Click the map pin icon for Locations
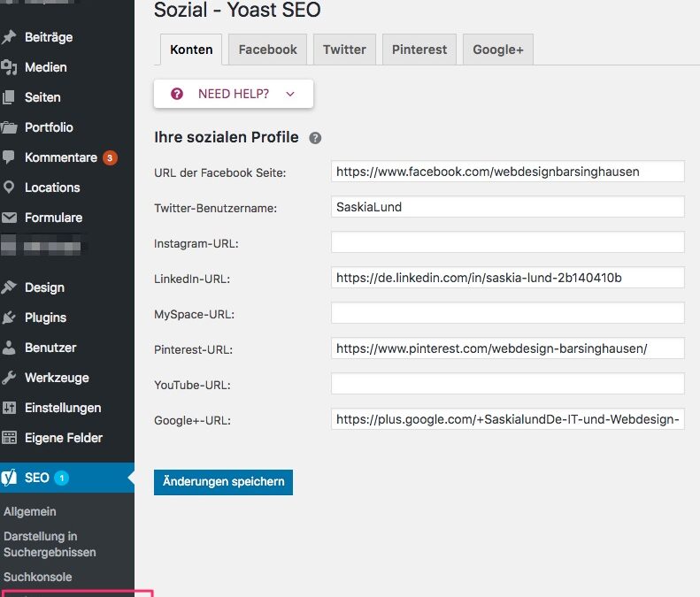Image resolution: width=700 pixels, height=597 pixels. point(10,188)
